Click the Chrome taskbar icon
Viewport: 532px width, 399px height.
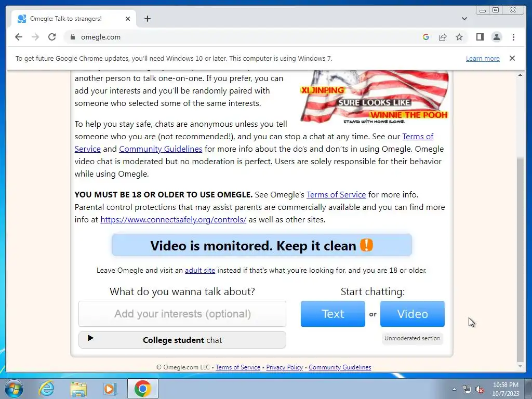point(142,389)
